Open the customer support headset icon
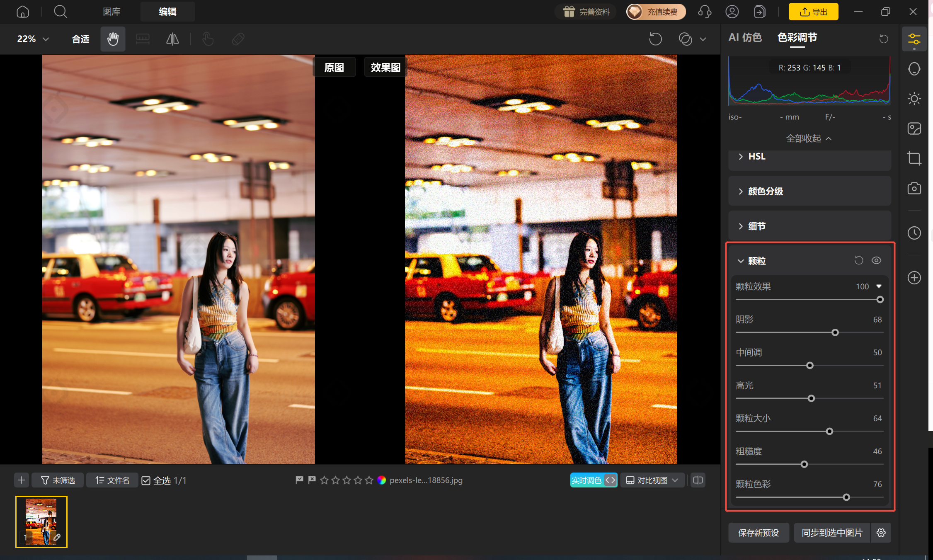933x560 pixels. pos(705,12)
